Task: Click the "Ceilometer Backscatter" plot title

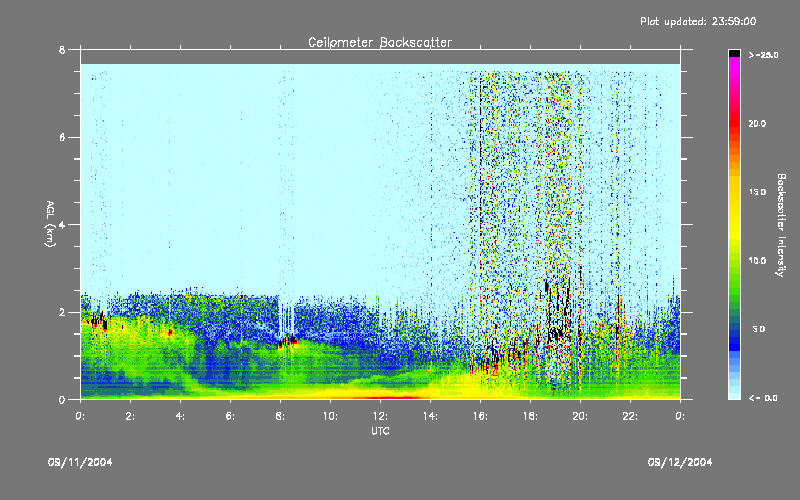Action: [x=380, y=42]
